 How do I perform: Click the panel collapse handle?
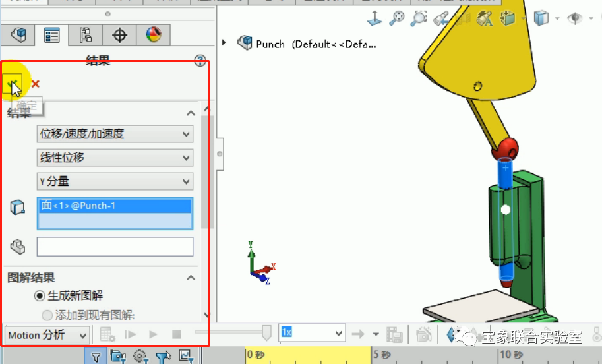pyautogui.click(x=220, y=154)
